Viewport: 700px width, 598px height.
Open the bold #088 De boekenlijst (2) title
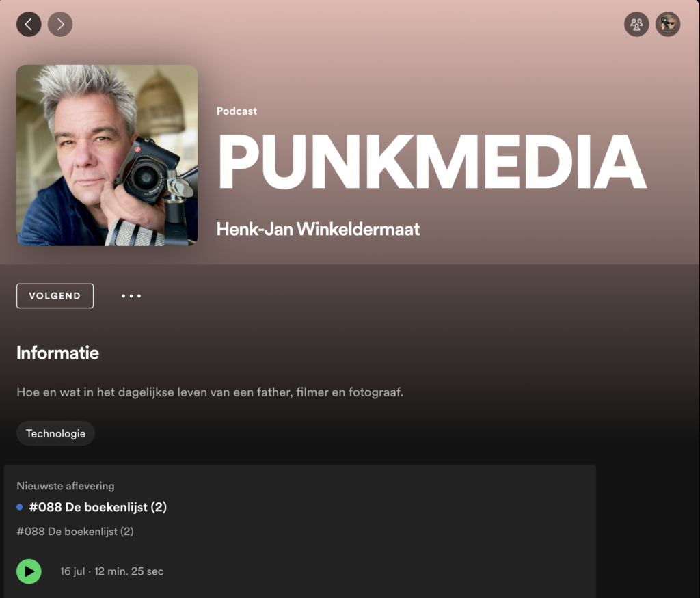tap(98, 507)
